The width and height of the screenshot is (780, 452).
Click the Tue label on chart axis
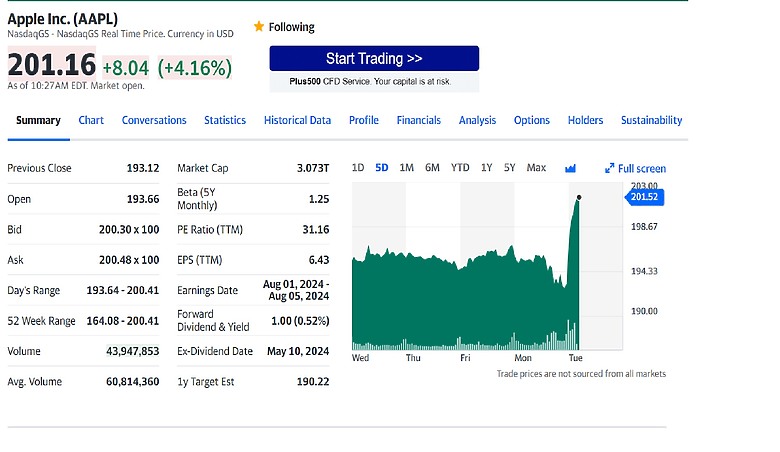coord(576,358)
